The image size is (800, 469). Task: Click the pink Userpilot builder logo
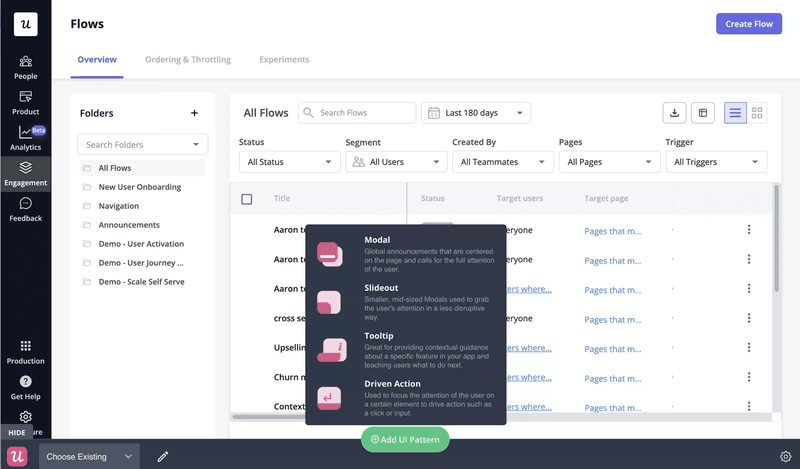coord(17,456)
